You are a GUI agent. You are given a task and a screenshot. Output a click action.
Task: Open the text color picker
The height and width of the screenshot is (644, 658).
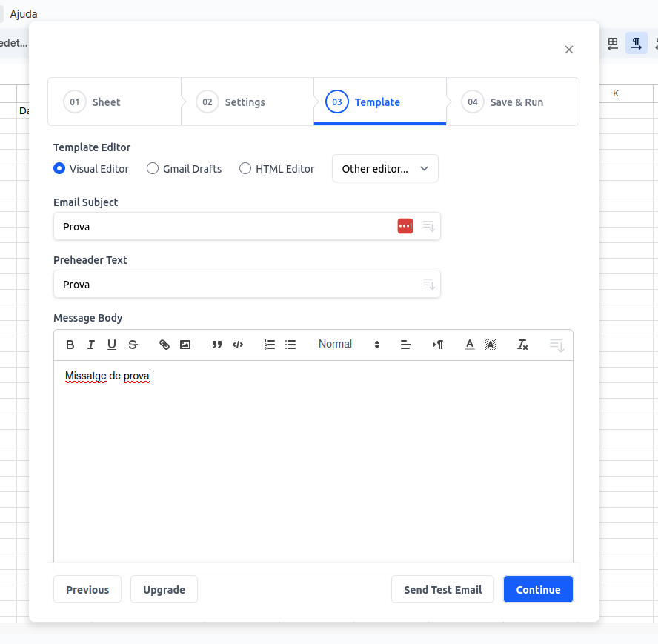tap(469, 345)
